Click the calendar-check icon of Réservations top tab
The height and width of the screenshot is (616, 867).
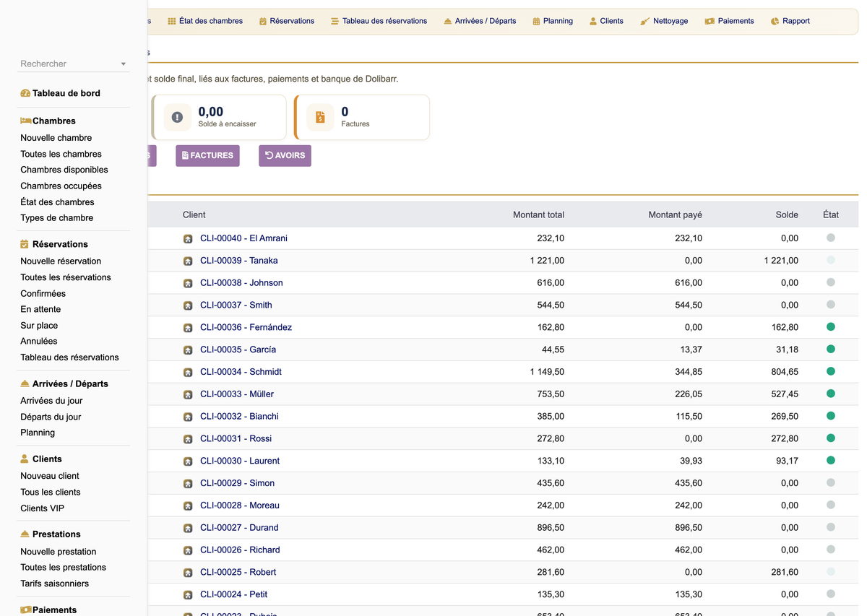263,21
